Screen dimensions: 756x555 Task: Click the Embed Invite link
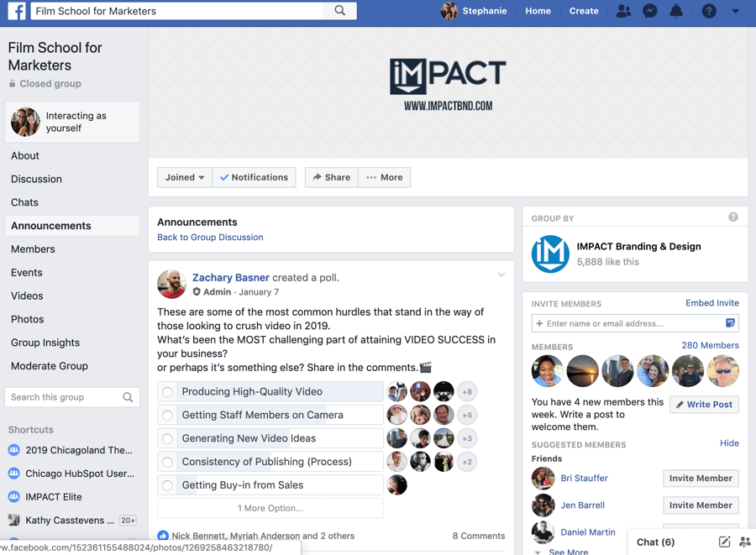pos(712,302)
